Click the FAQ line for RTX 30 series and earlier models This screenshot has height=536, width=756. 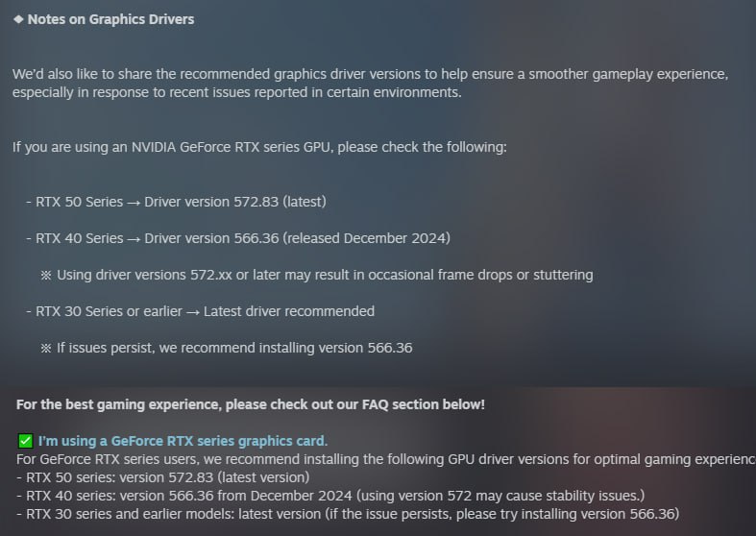pos(348,514)
